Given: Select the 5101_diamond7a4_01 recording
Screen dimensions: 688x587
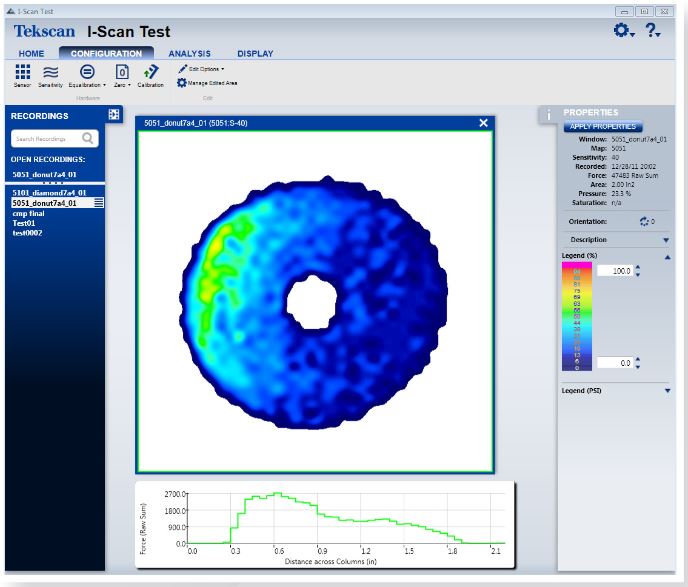Looking at the screenshot, I should 49,192.
